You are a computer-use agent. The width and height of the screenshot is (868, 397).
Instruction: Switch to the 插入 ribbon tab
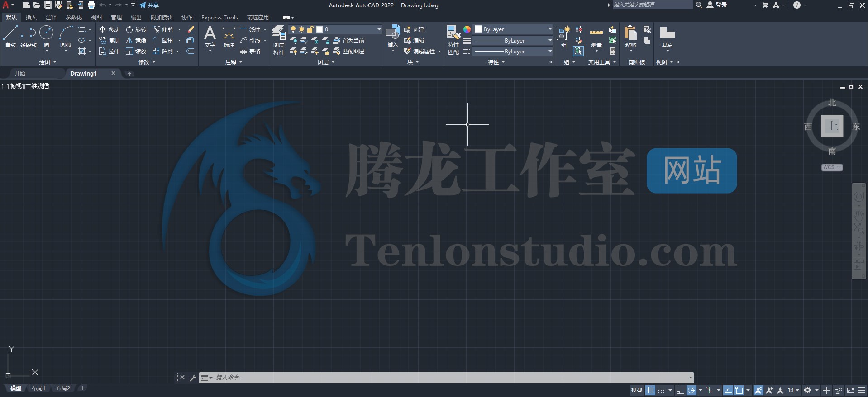pyautogui.click(x=31, y=17)
